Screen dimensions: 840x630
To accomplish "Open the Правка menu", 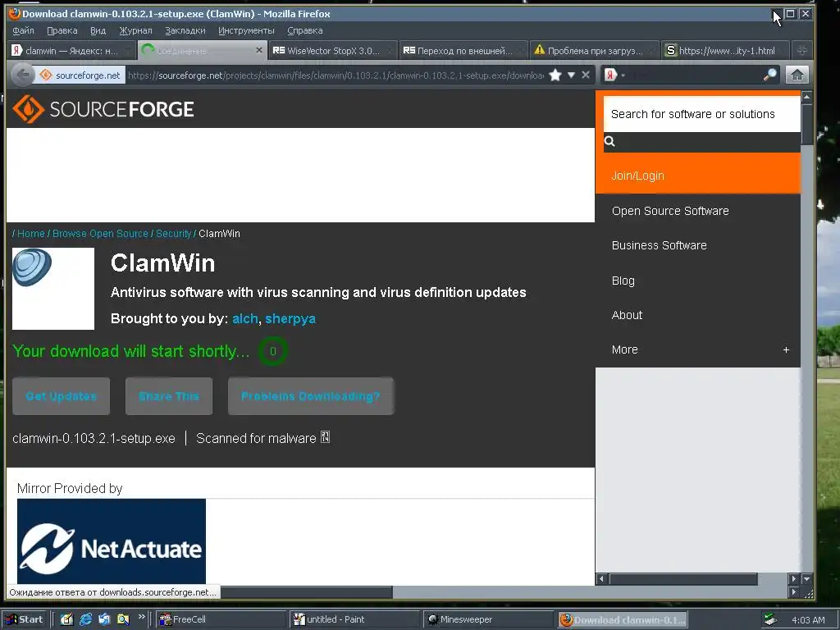I will [62, 30].
